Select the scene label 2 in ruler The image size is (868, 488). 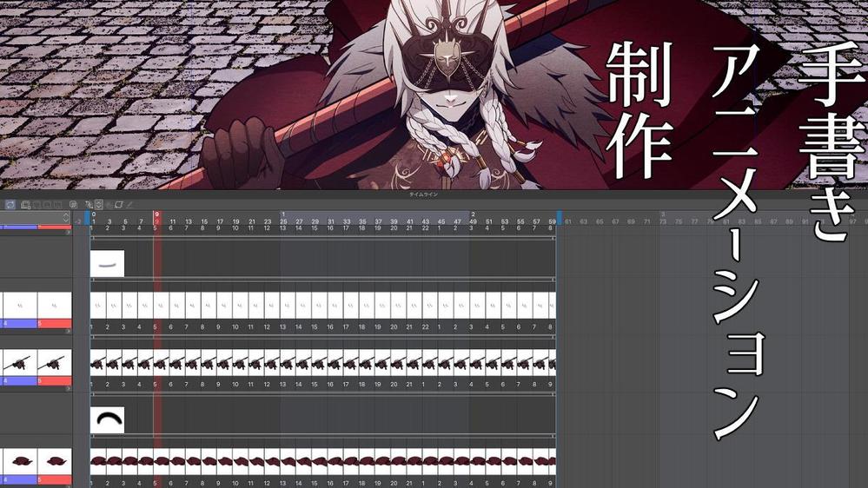click(x=473, y=214)
